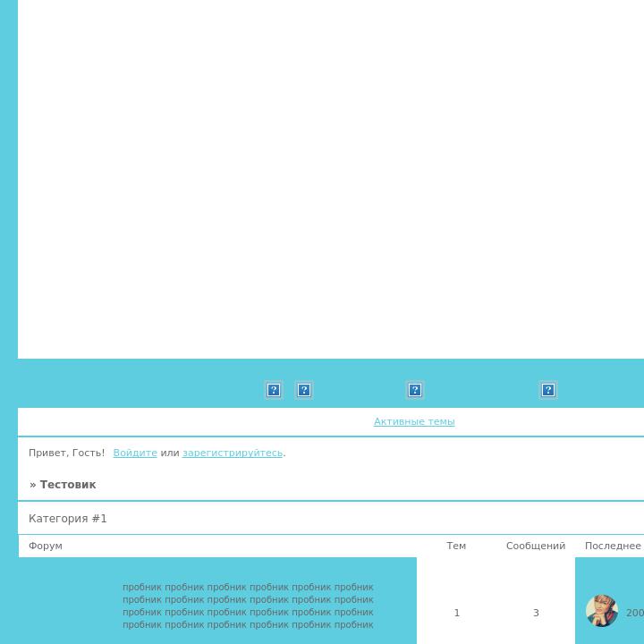This screenshot has width=644, height=644.
Task: Click the Последнее column header
Action: click(x=613, y=546)
